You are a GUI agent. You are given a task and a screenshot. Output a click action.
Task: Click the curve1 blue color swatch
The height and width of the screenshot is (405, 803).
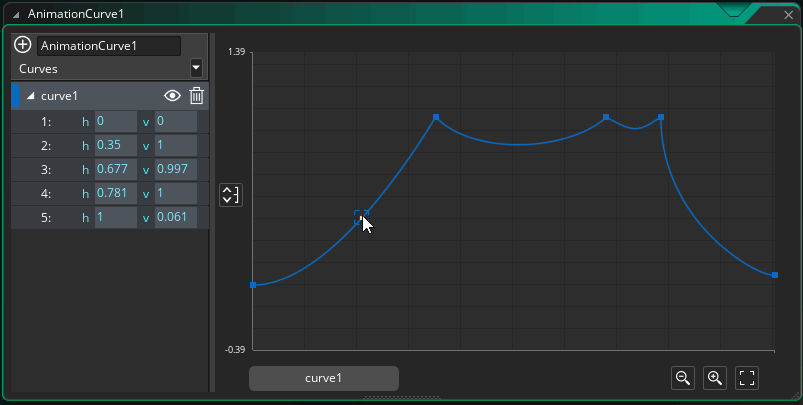(x=15, y=96)
